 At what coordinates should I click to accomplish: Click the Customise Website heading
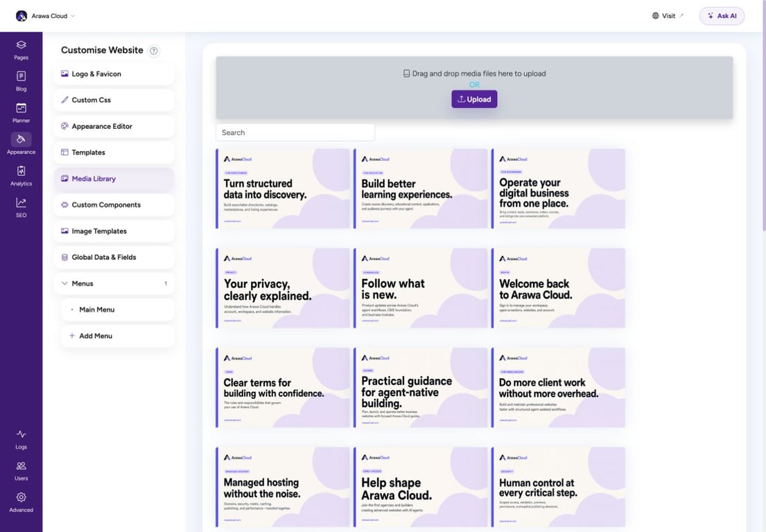pos(102,51)
